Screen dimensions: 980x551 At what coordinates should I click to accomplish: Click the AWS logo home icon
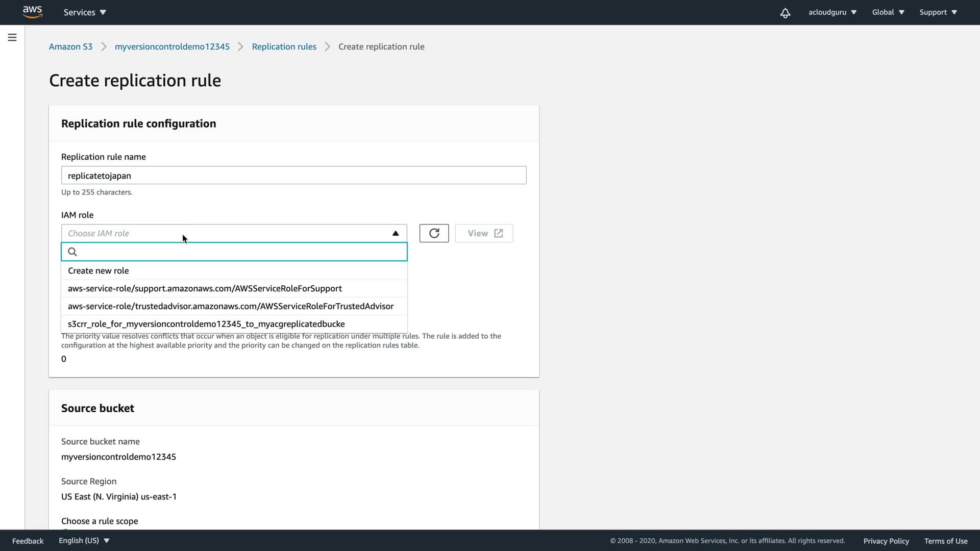(32, 12)
